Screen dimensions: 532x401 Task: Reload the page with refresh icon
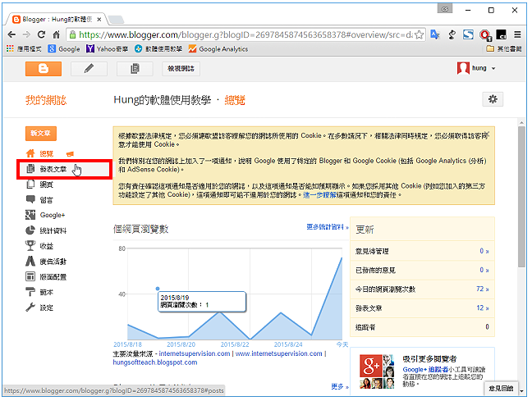tap(41, 34)
